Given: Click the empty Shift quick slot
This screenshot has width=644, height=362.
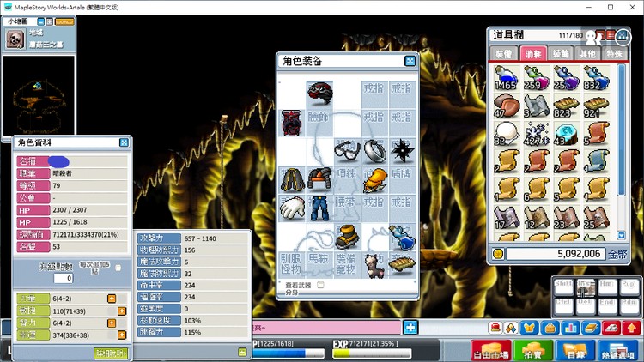Looking at the screenshot, I should click(x=563, y=287).
